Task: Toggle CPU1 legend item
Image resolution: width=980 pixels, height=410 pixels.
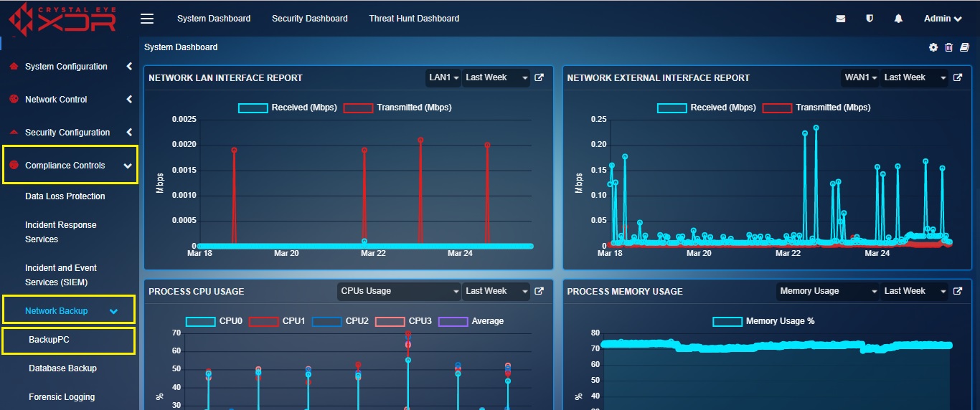Action: click(277, 321)
